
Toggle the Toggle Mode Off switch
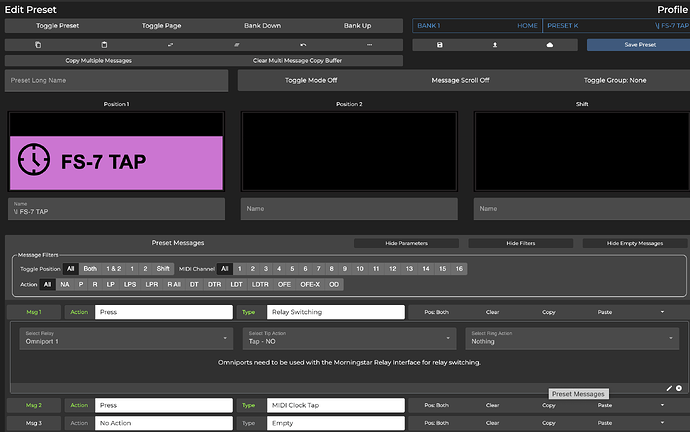[x=312, y=80]
